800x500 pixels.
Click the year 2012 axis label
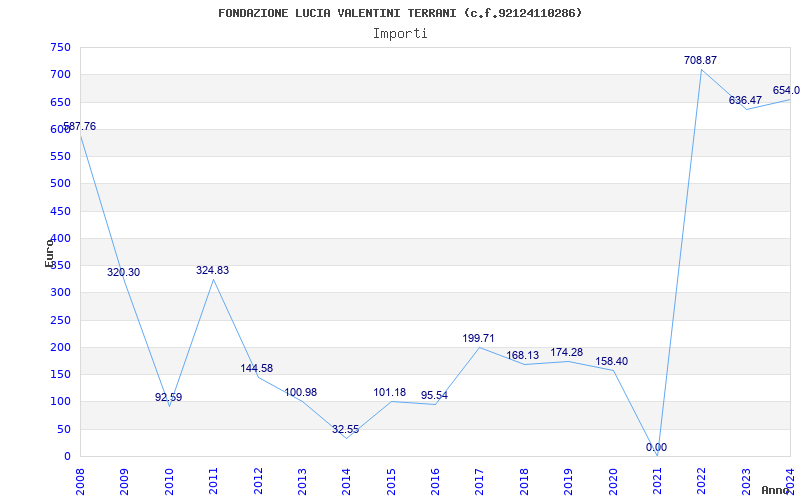(x=258, y=482)
